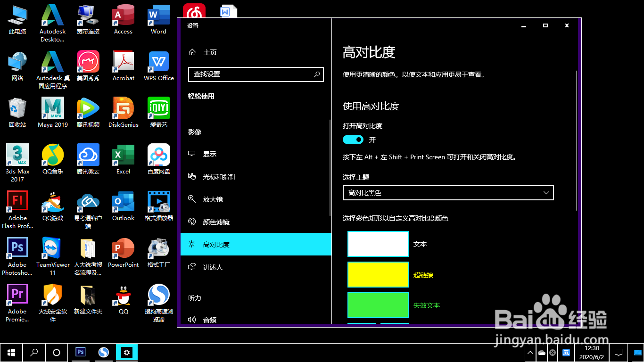Expand the 选择主题 高对比黑色 dropdown

(x=448, y=193)
